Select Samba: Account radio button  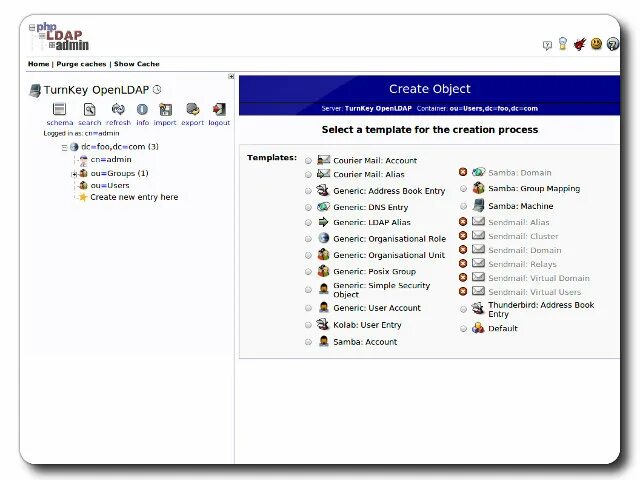coord(308,342)
